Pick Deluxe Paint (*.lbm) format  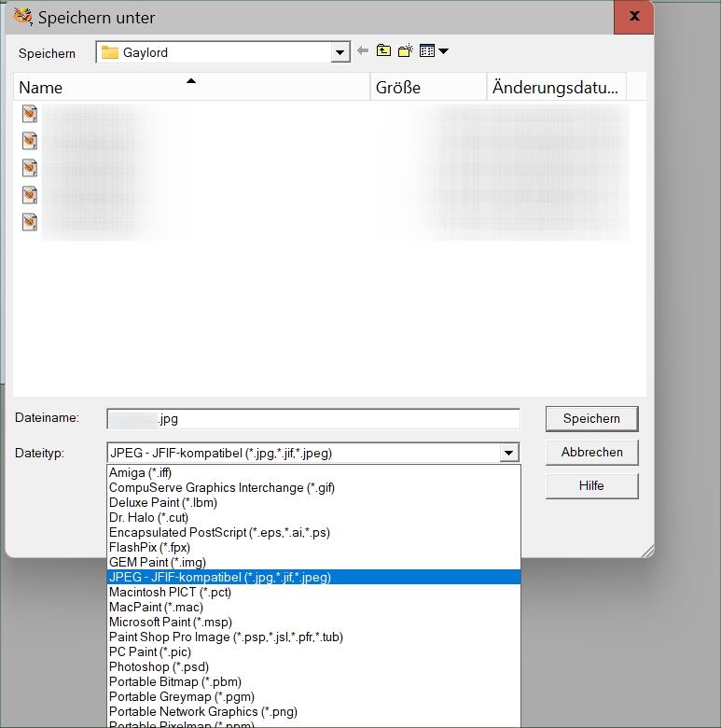coord(313,502)
